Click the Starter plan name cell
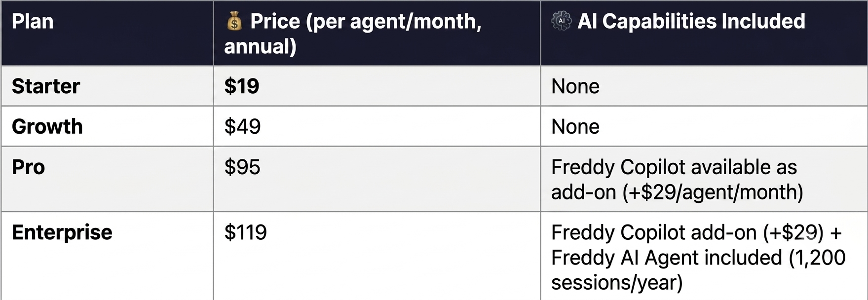The image size is (868, 300). click(107, 86)
